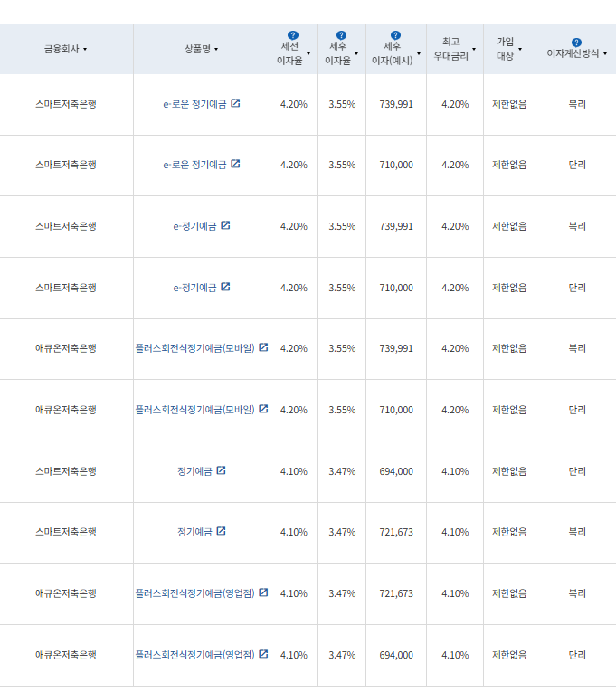This screenshot has height=692, width=616.
Task: Expand the 세전 이자율 sort arrow
Action: (x=308, y=54)
